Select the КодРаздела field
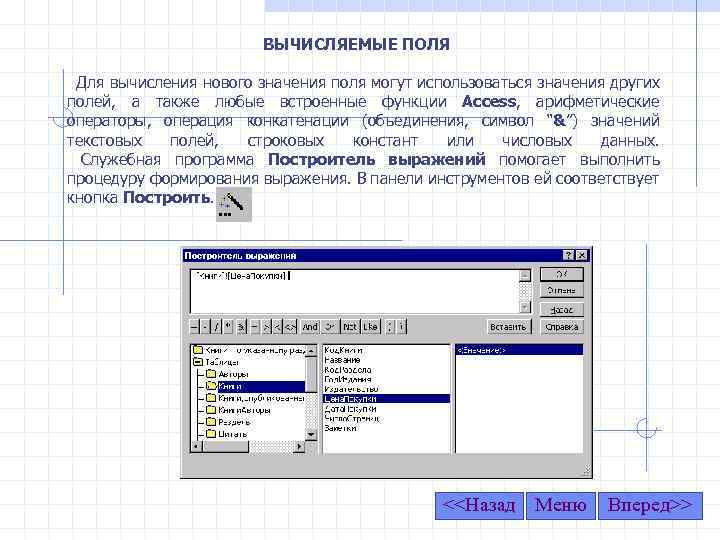The height and width of the screenshot is (540, 720). tap(348, 370)
